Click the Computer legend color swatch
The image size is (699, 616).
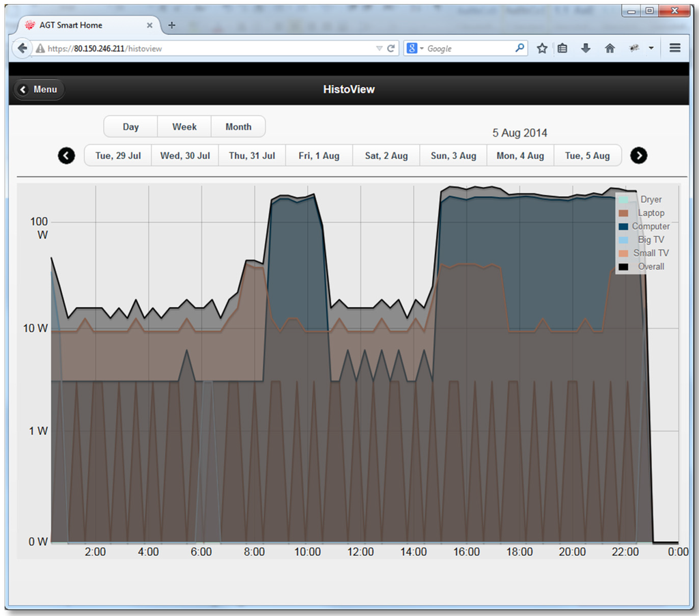pos(623,227)
